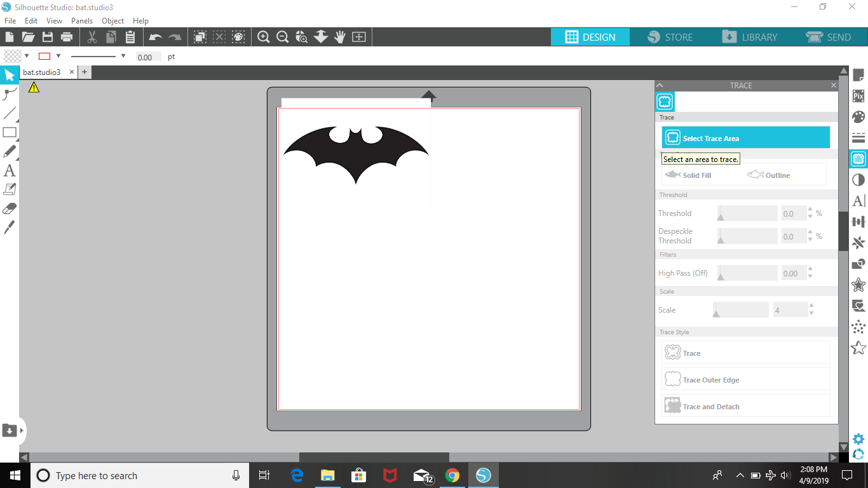This screenshot has height=488, width=868.
Task: Open the Panels menu
Action: [x=82, y=21]
